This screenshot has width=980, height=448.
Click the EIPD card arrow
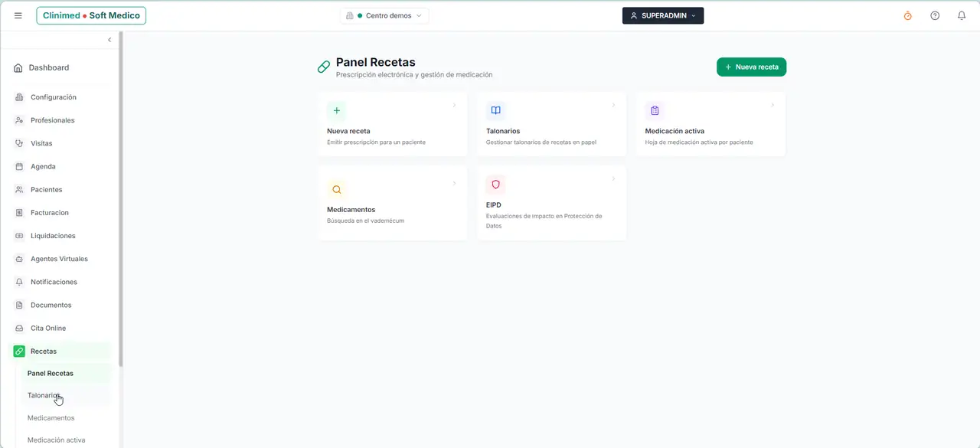(x=613, y=179)
